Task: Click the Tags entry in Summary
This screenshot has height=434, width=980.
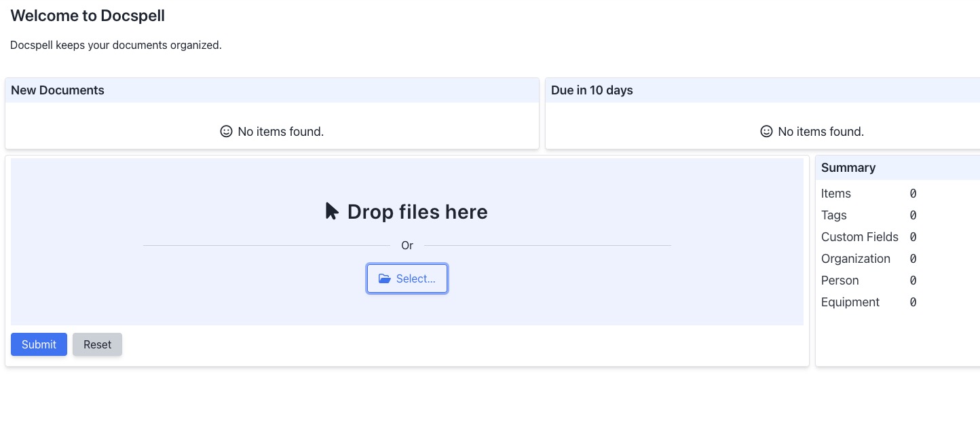Action: click(834, 215)
